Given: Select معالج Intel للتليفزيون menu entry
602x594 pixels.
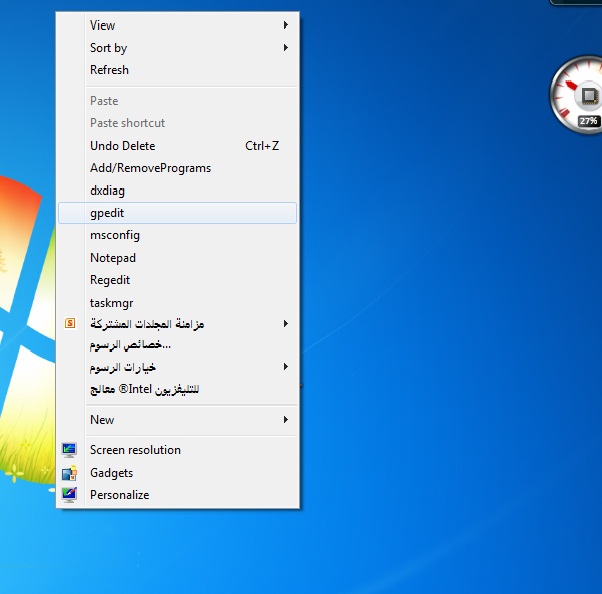Looking at the screenshot, I should [177, 389].
